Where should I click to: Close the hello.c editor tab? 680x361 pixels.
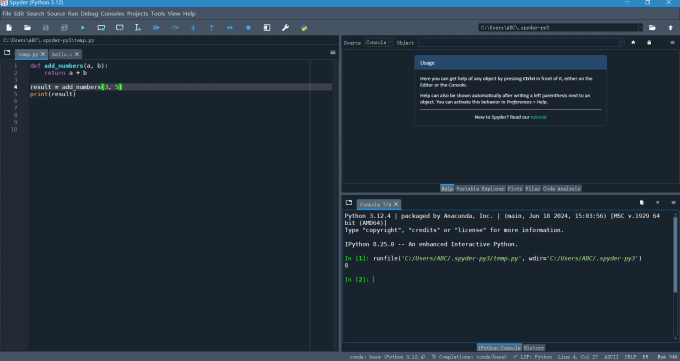[x=77, y=54]
